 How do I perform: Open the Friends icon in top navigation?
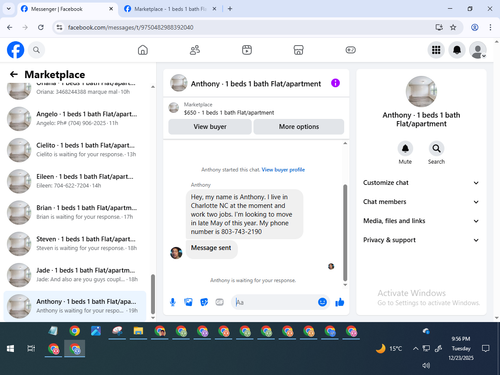point(195,50)
